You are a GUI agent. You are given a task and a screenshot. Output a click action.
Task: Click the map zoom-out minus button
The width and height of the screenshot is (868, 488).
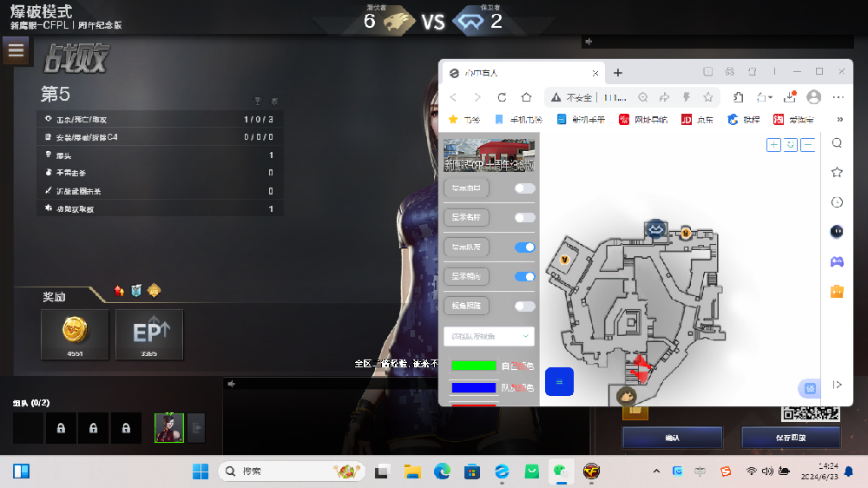click(x=807, y=145)
